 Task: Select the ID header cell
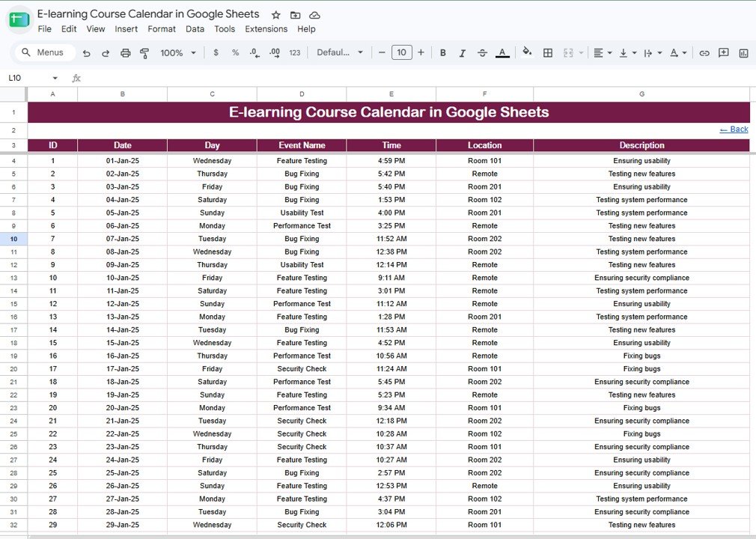(x=52, y=145)
